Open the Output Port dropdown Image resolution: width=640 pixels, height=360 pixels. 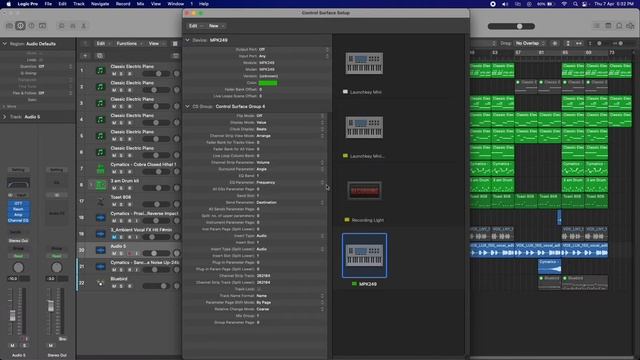pos(293,49)
